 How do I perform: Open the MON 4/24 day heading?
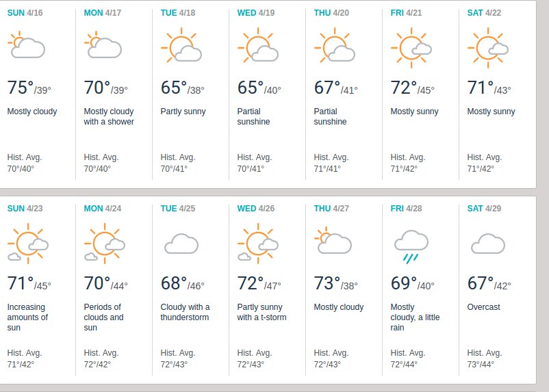(x=103, y=208)
